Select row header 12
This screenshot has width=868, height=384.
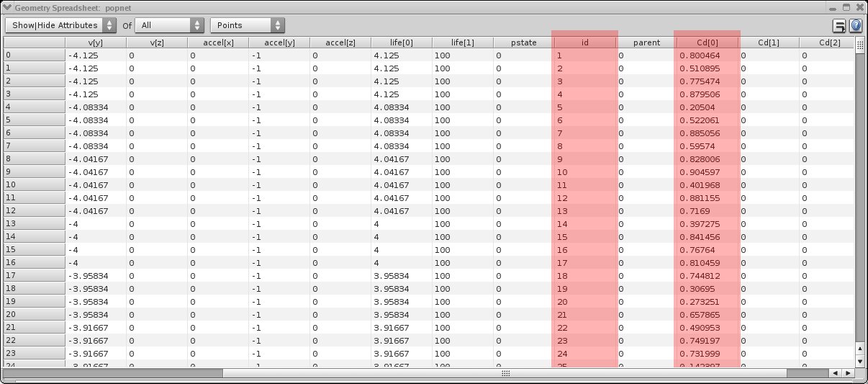click(x=33, y=210)
